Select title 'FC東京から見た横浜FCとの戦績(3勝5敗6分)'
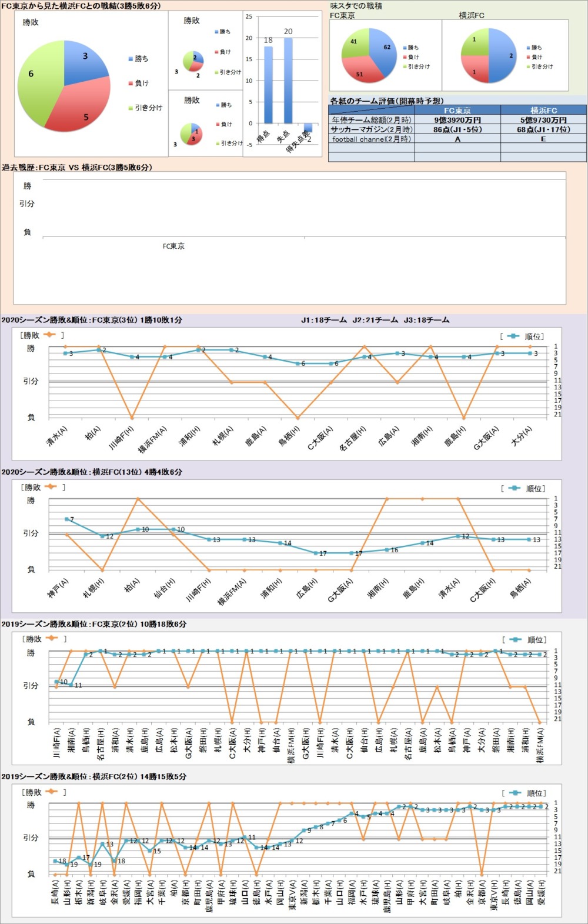 pyautogui.click(x=81, y=5)
